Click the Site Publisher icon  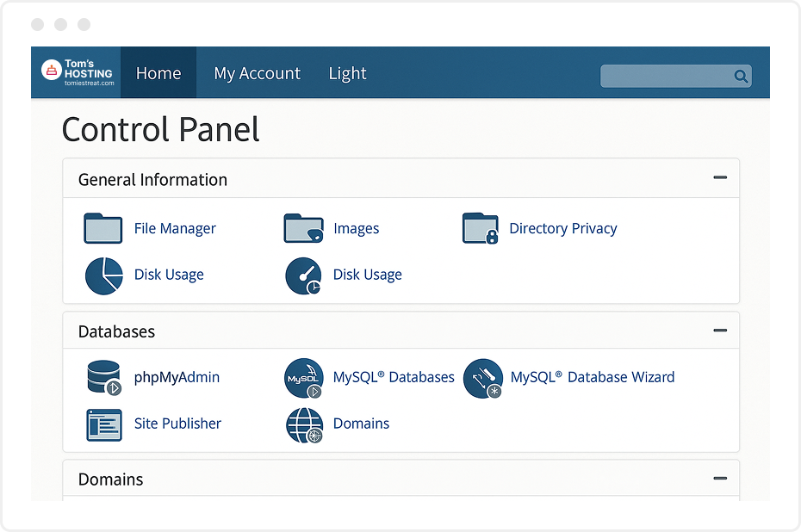point(103,424)
